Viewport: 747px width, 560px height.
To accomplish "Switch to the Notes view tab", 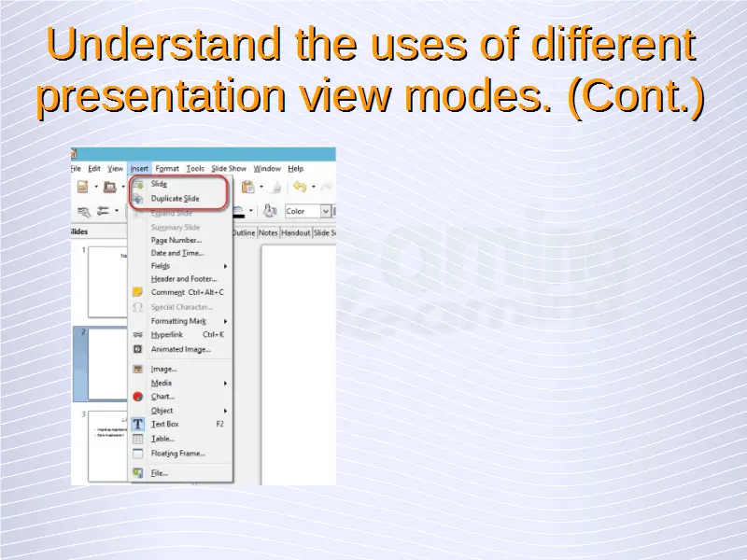I will (268, 232).
